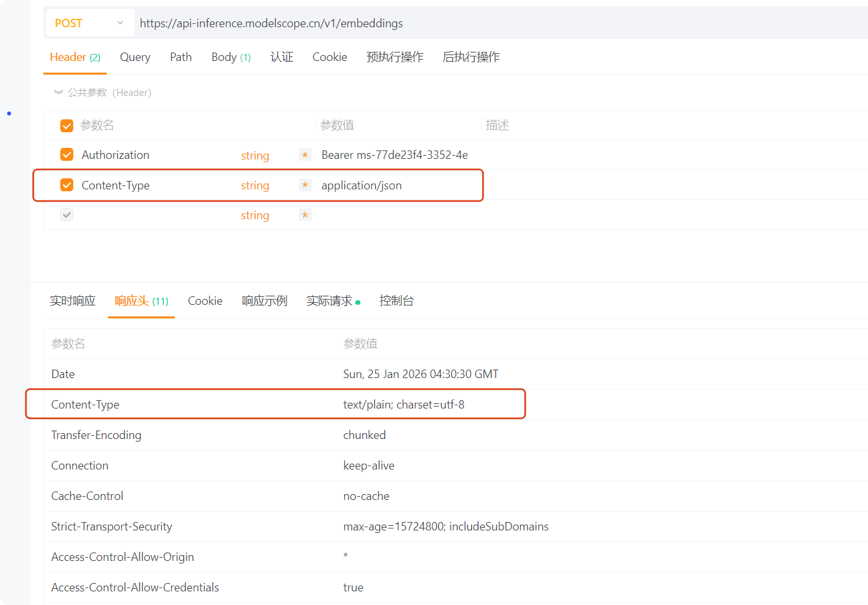
Task: Click the required asterisk on the Authorization row
Action: pos(305,155)
